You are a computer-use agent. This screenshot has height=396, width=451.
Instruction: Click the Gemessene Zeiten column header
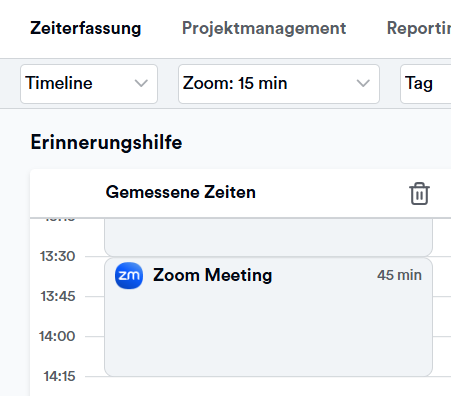181,192
